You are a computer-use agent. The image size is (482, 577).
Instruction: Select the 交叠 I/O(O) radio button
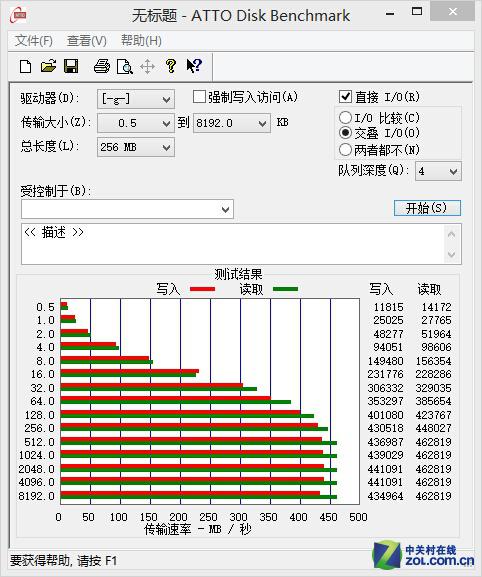345,132
